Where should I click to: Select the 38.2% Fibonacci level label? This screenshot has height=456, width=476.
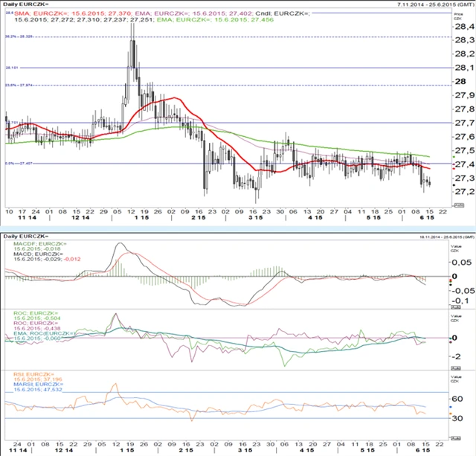pos(19,35)
